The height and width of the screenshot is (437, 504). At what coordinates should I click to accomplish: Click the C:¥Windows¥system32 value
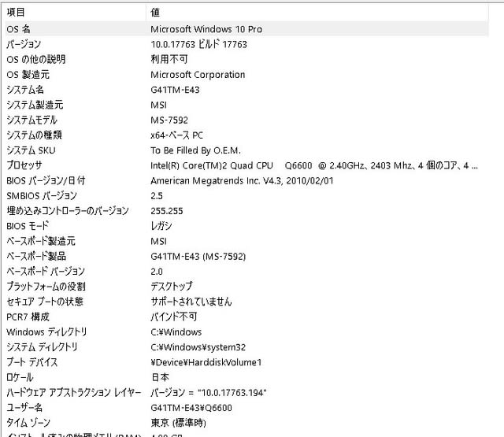click(x=198, y=347)
